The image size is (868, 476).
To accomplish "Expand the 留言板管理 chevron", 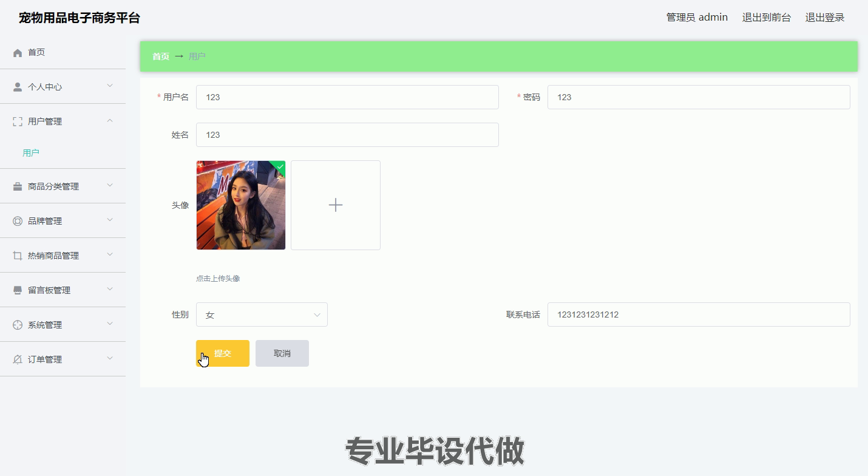I will [x=110, y=289].
